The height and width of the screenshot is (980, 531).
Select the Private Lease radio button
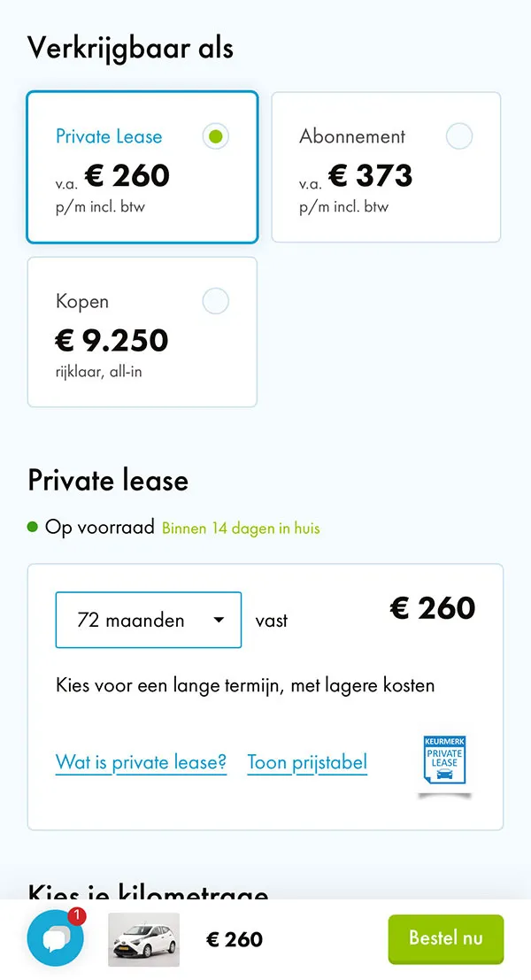(215, 136)
